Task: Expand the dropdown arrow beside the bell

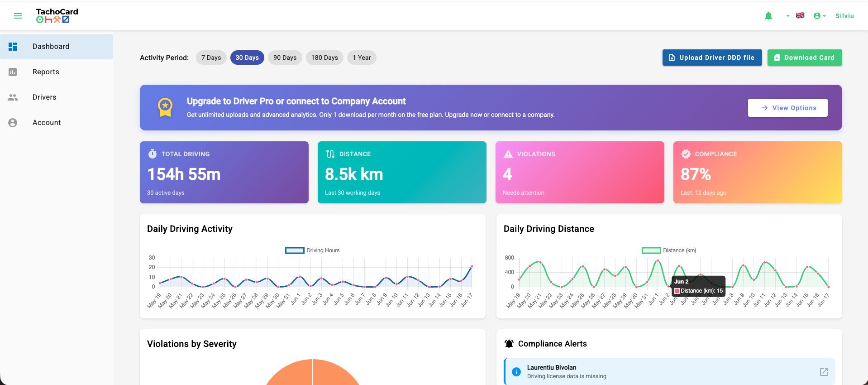Action: click(x=788, y=16)
